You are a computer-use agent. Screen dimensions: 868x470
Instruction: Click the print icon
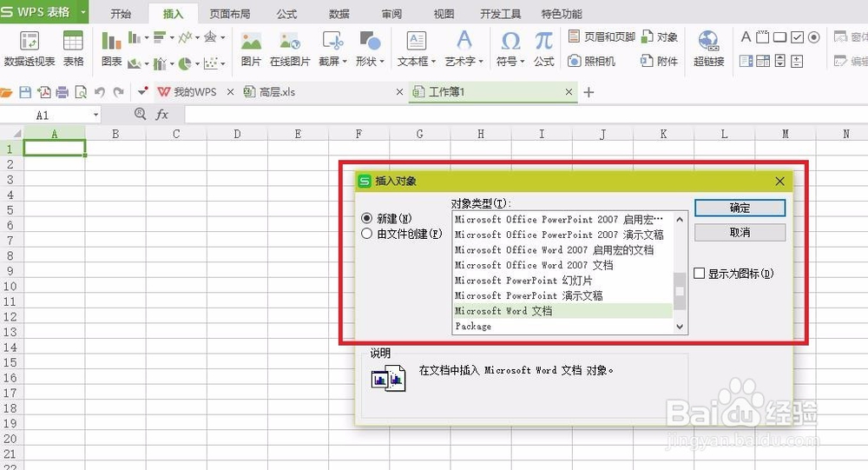click(62, 92)
